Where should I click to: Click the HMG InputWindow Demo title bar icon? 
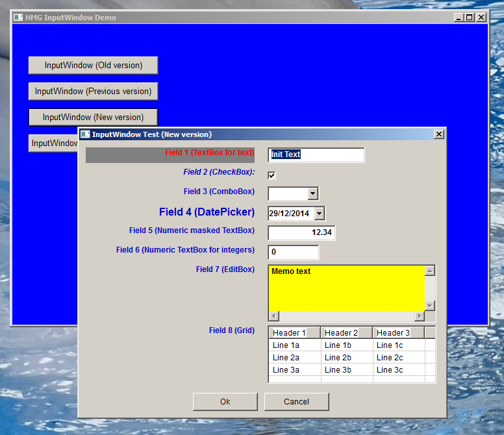(18, 18)
